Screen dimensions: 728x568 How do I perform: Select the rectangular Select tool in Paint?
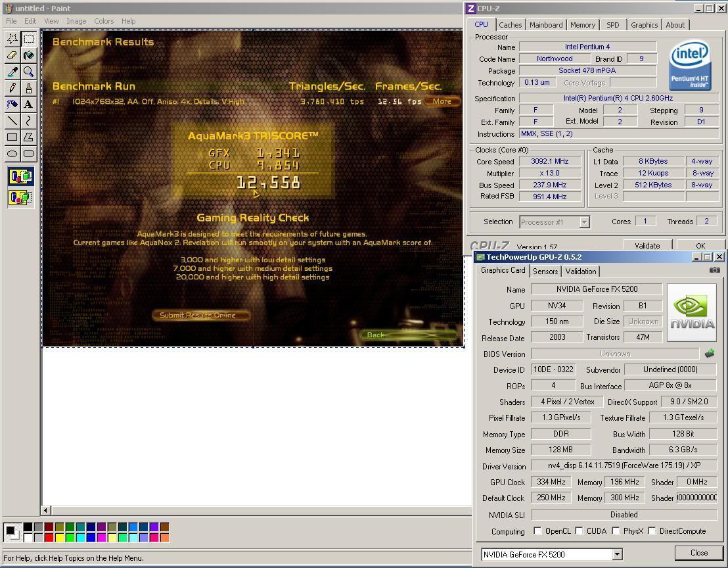(29, 39)
